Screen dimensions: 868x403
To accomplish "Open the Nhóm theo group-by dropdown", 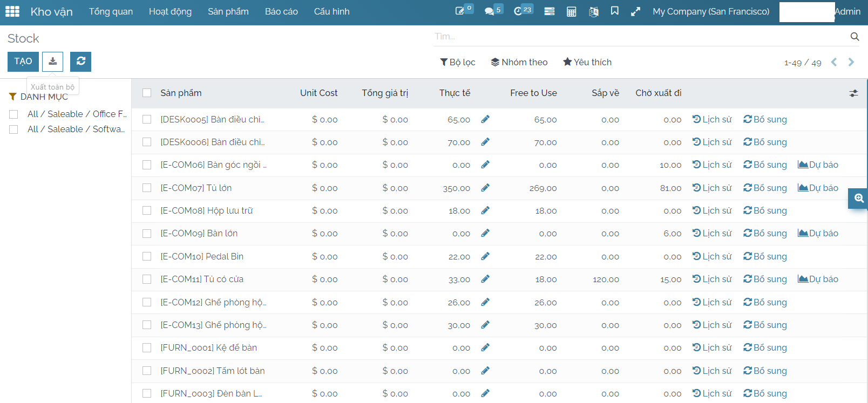I will point(519,62).
